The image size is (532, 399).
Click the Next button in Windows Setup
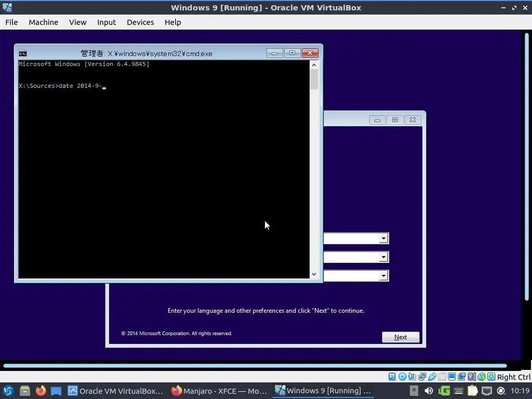(401, 337)
